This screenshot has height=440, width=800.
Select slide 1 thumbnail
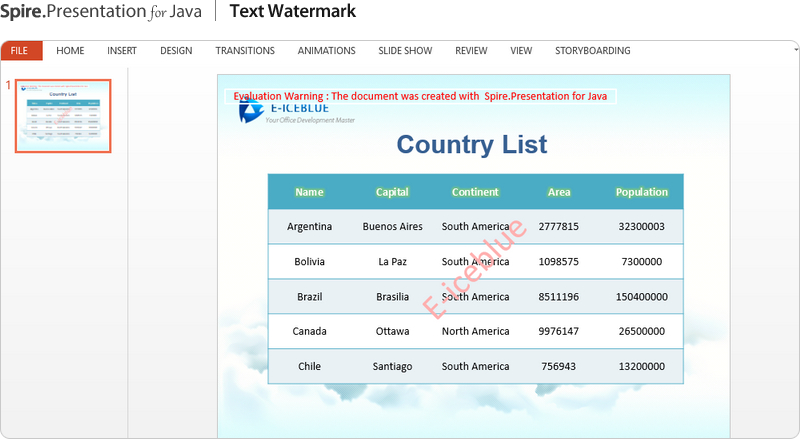coord(63,116)
